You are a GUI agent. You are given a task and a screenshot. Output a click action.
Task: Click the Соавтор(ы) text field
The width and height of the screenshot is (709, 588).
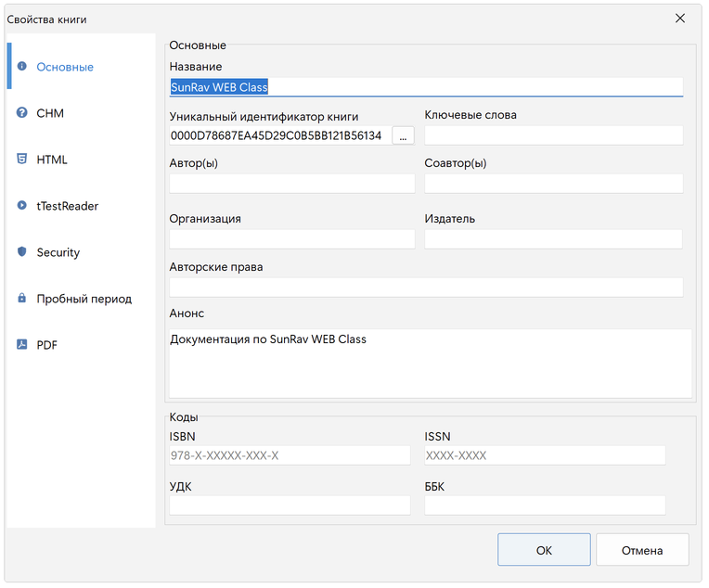[553, 184]
